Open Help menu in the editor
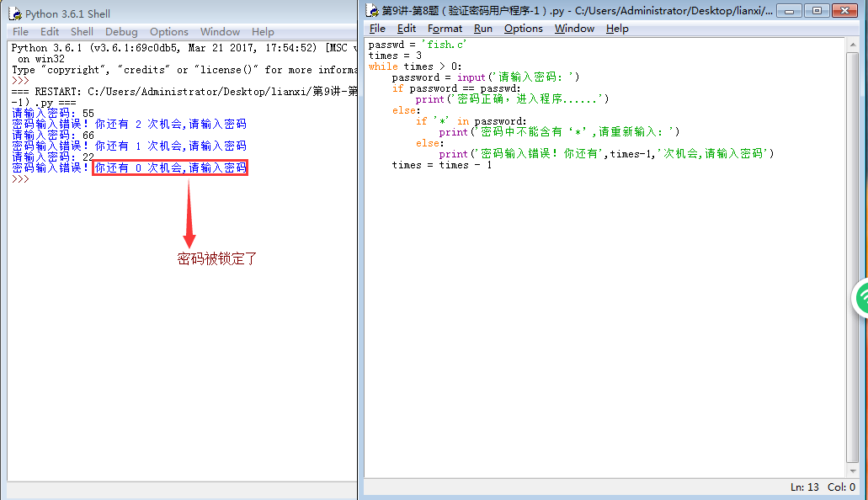Image resolution: width=868 pixels, height=500 pixels. [617, 29]
